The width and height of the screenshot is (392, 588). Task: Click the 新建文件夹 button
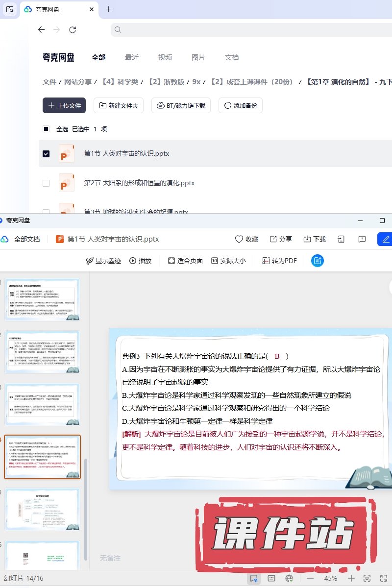(118, 105)
